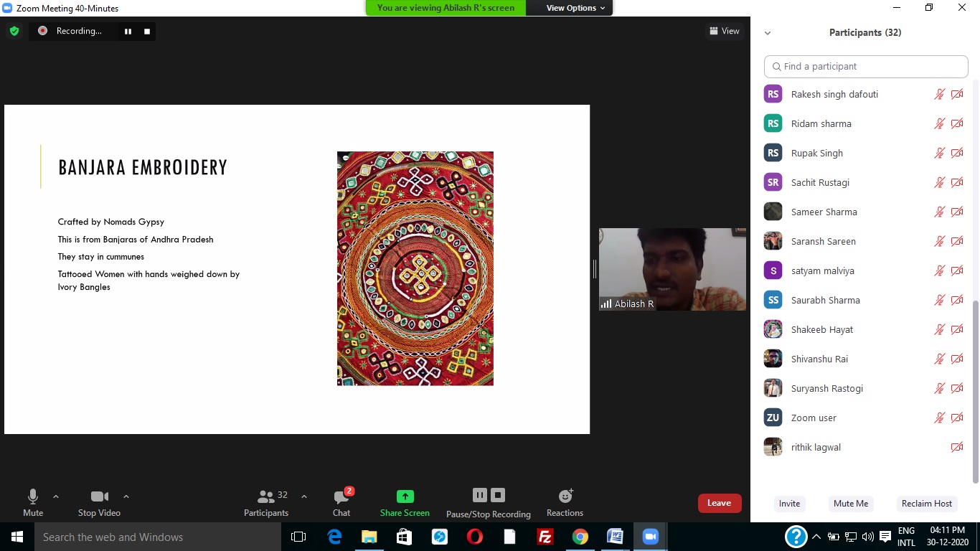The width and height of the screenshot is (980, 551).
Task: Pause recording from the top recording indicator
Action: click(128, 31)
